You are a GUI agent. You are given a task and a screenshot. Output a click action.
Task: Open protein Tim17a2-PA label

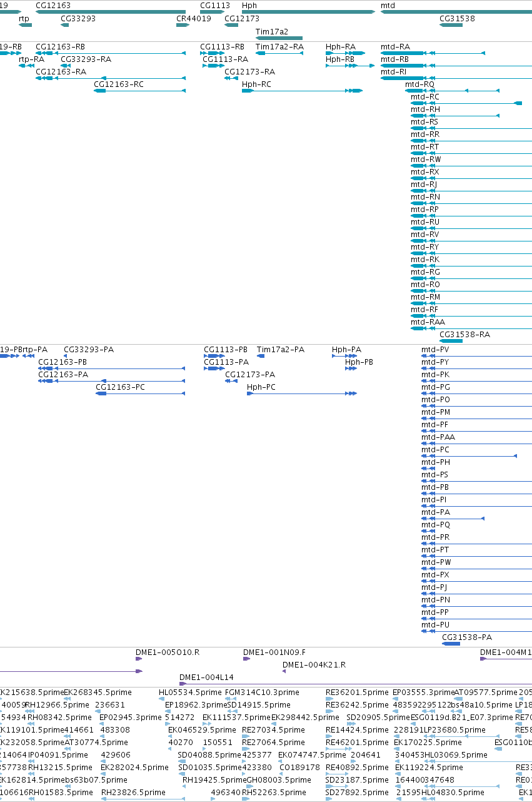click(x=281, y=349)
